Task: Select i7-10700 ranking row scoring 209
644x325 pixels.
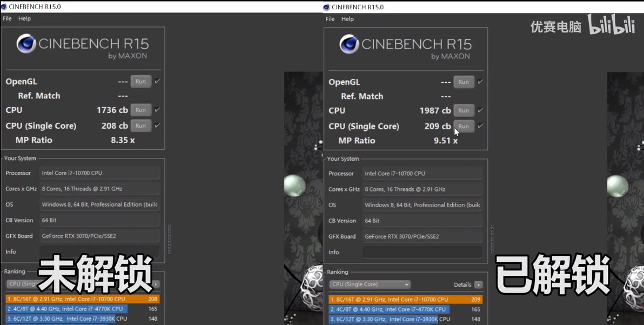Action: (406, 300)
